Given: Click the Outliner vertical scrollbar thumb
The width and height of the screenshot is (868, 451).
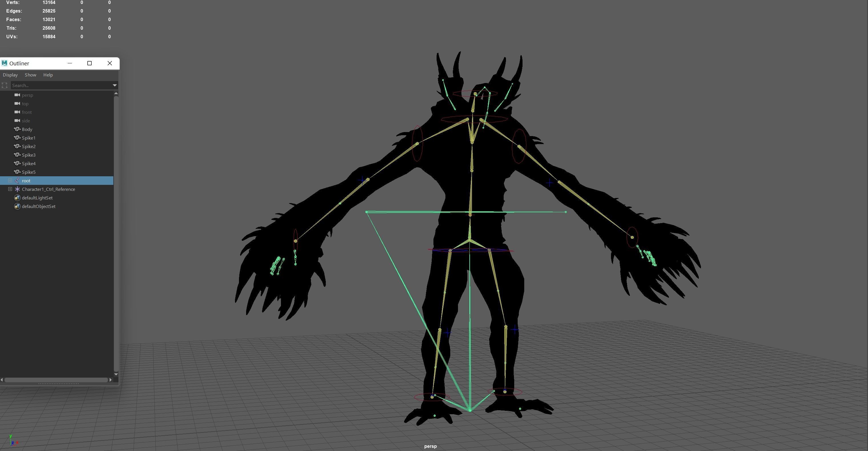Looking at the screenshot, I should coord(116,234).
